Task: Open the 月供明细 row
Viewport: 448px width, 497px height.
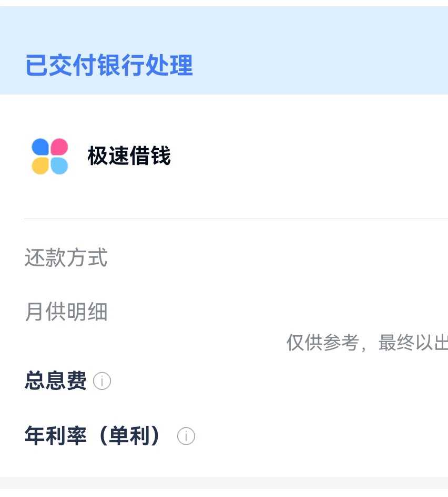Action: [66, 312]
